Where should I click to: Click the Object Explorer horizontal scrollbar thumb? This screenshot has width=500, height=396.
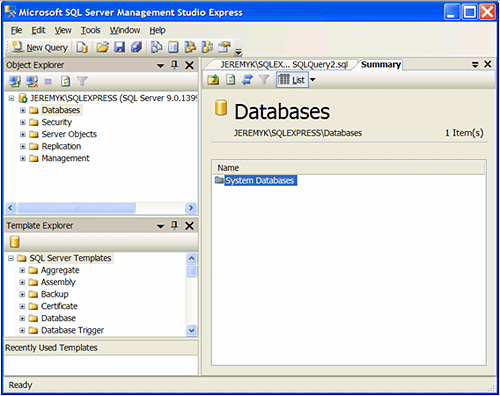[76, 208]
